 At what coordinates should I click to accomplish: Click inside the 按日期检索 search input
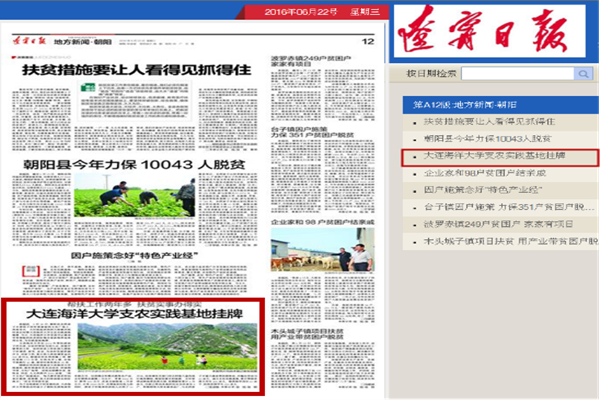click(x=520, y=74)
